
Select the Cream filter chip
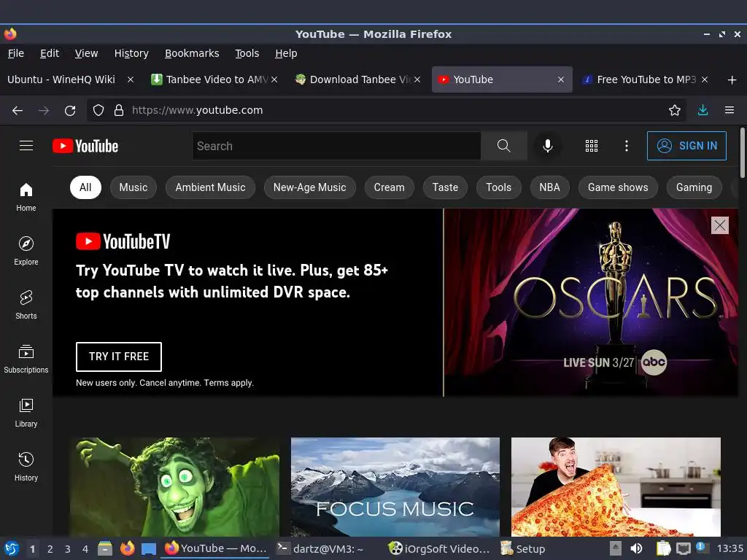390,187
